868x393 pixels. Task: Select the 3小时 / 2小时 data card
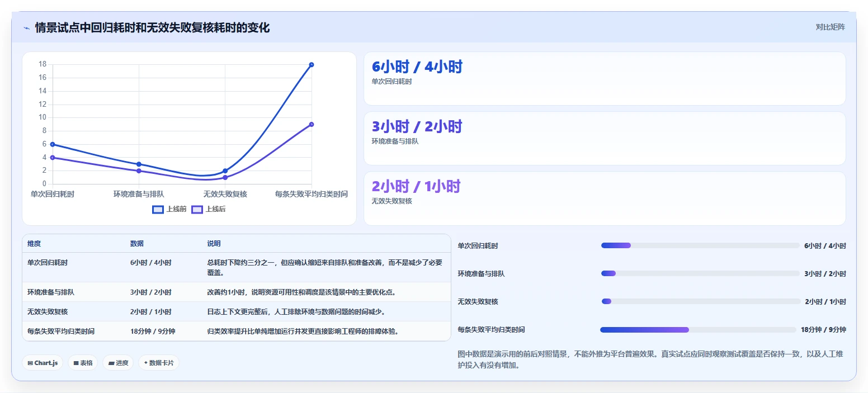[x=605, y=138]
